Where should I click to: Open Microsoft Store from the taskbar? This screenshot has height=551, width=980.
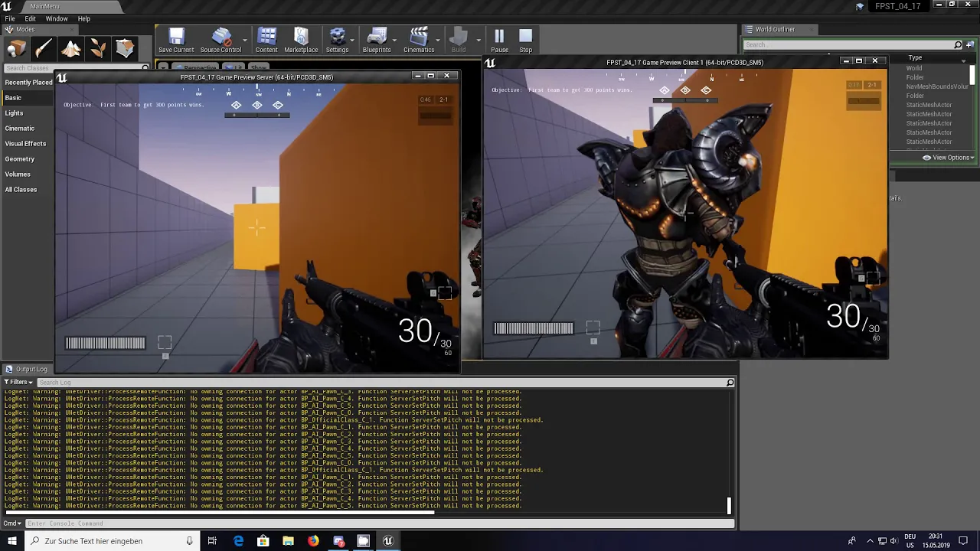[x=263, y=541]
